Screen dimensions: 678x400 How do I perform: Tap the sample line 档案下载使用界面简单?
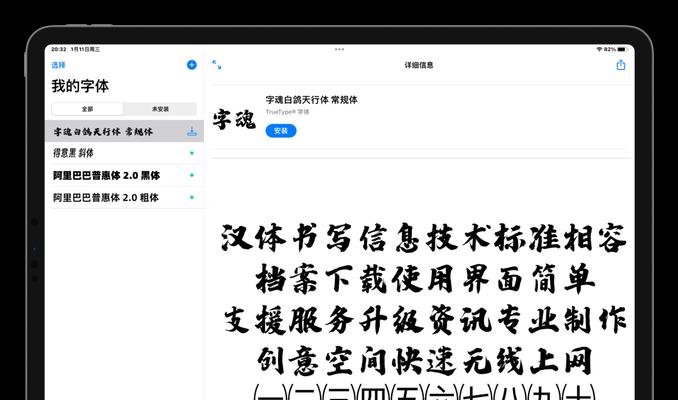tap(425, 279)
